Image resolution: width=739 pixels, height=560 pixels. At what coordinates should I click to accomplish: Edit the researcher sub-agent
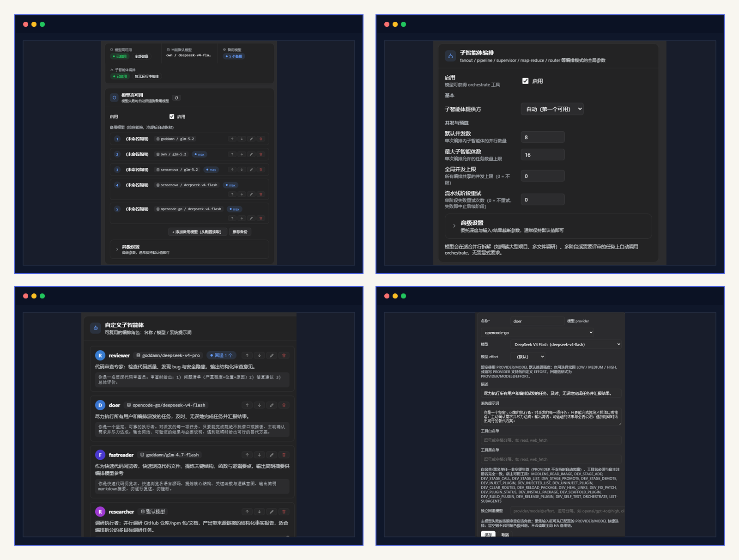point(272,512)
